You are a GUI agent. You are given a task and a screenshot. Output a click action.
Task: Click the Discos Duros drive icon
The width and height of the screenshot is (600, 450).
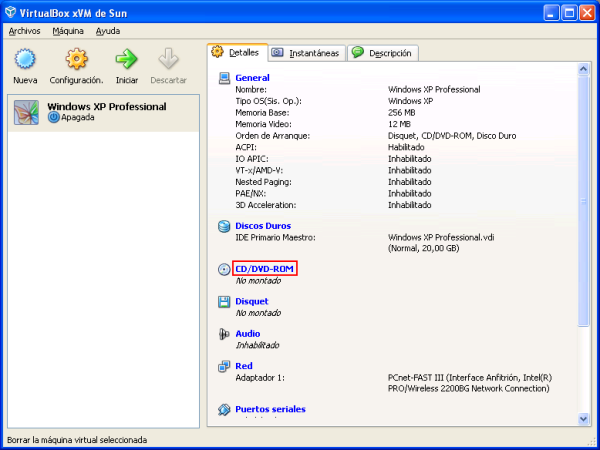click(x=224, y=226)
